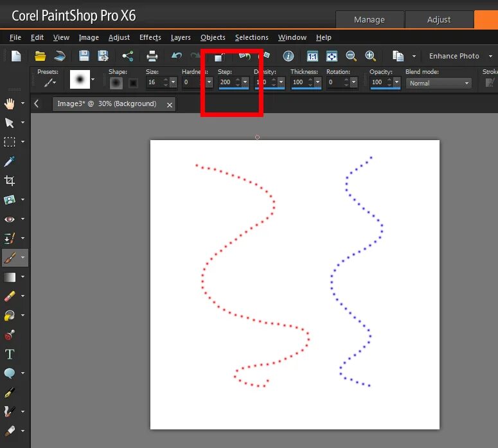
Task: Open the Thickness value dropdown arrow
Action: (317, 82)
